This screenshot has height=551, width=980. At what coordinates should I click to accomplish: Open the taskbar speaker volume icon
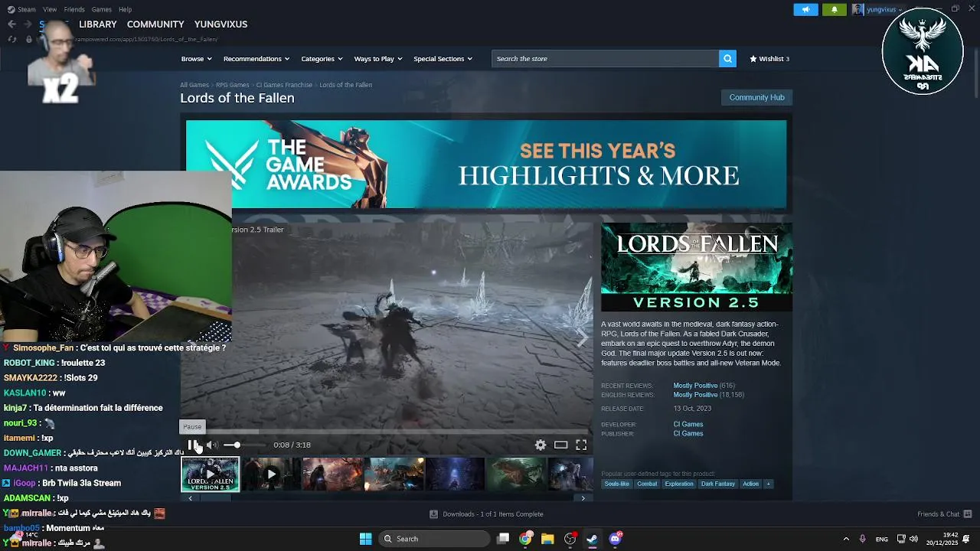coord(913,539)
